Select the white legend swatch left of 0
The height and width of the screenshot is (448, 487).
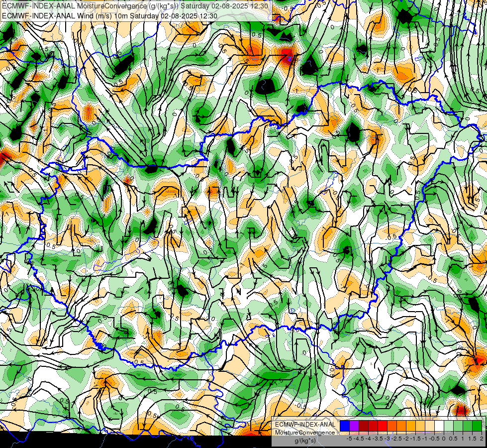coord(439,426)
